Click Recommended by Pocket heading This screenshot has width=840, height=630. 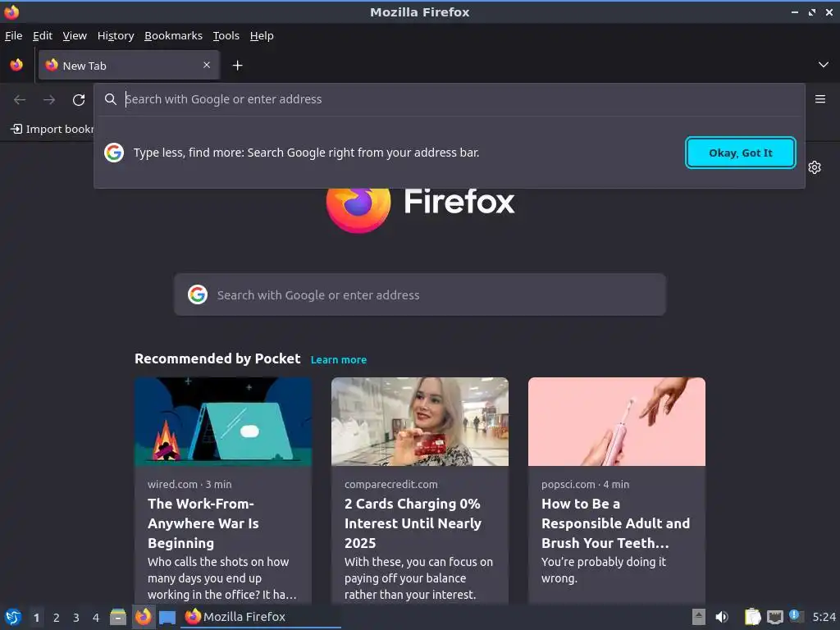point(217,359)
